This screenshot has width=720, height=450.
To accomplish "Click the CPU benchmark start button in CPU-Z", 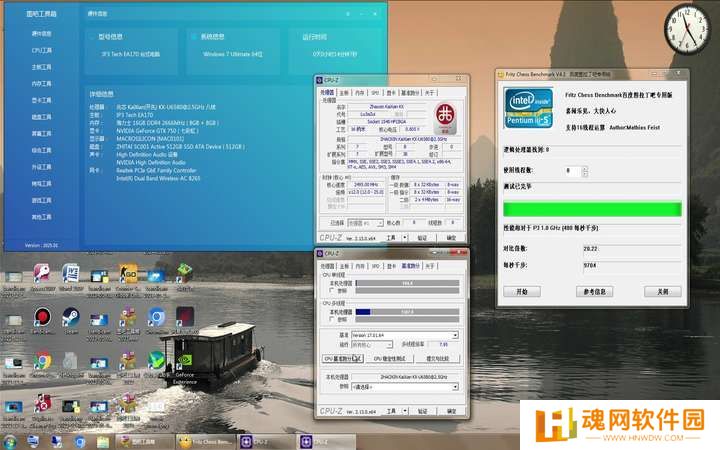I will point(343,359).
